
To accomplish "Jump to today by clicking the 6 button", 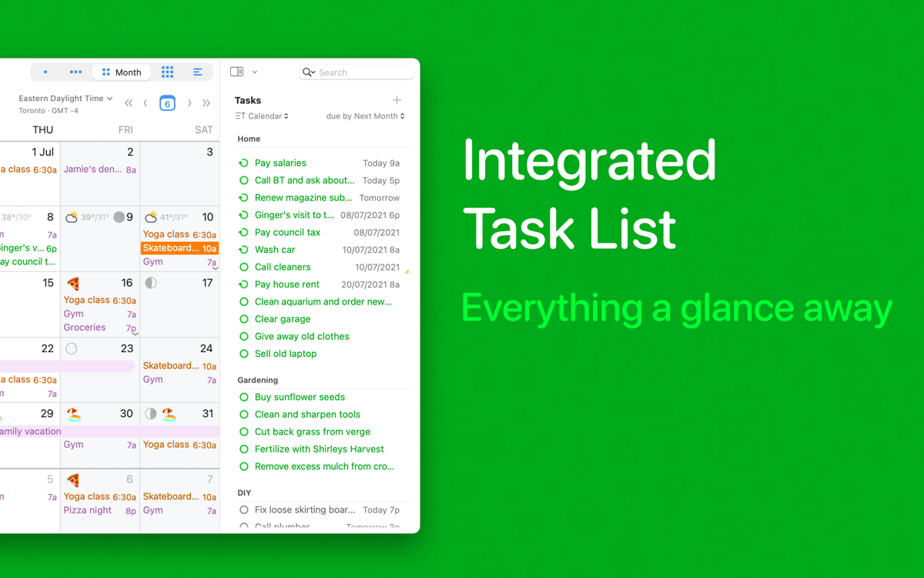I will [x=167, y=102].
